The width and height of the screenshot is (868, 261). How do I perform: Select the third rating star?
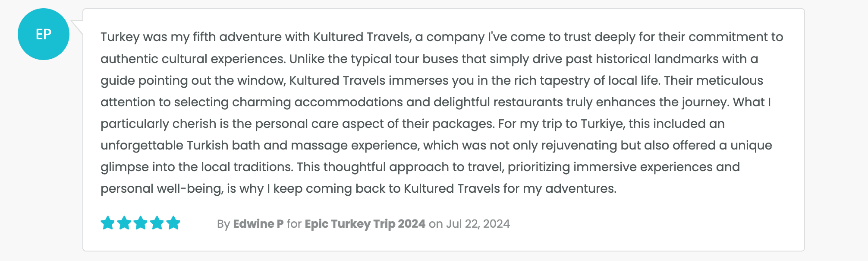tap(140, 223)
